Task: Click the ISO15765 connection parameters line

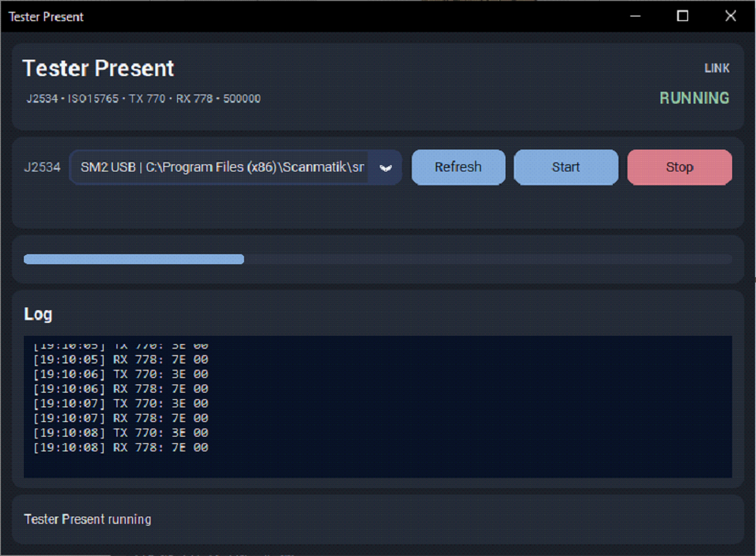Action: 143,99
